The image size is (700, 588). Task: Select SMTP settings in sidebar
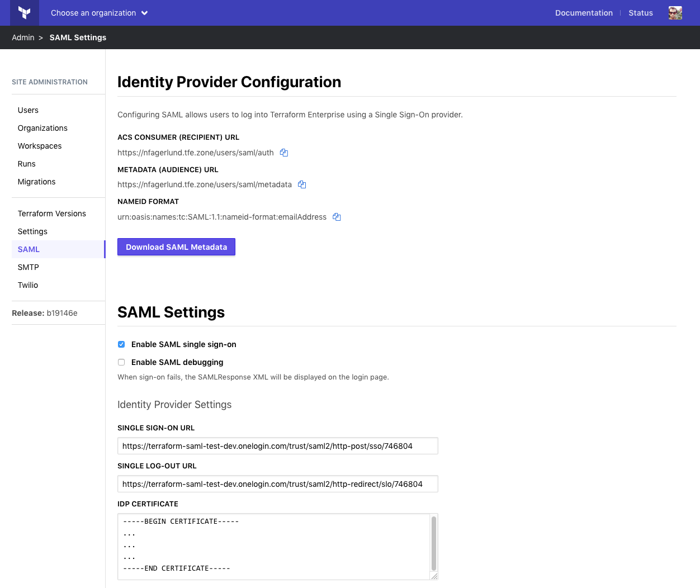(x=29, y=267)
